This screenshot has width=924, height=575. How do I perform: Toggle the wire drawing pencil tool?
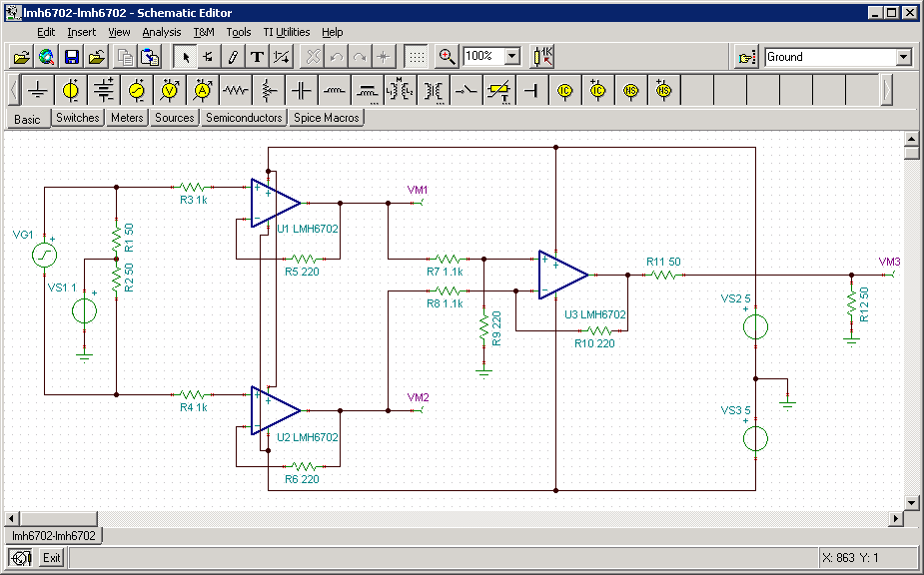click(x=233, y=57)
